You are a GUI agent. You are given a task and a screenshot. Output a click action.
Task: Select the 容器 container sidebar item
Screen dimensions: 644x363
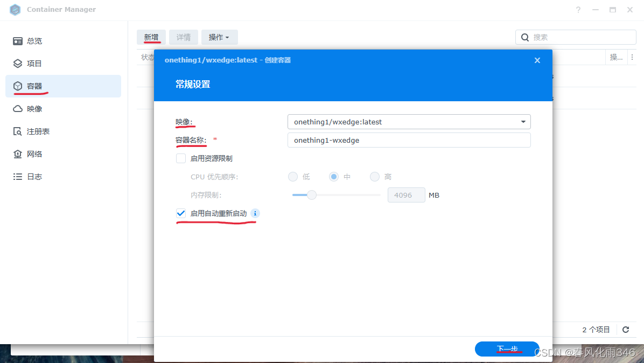click(63, 86)
